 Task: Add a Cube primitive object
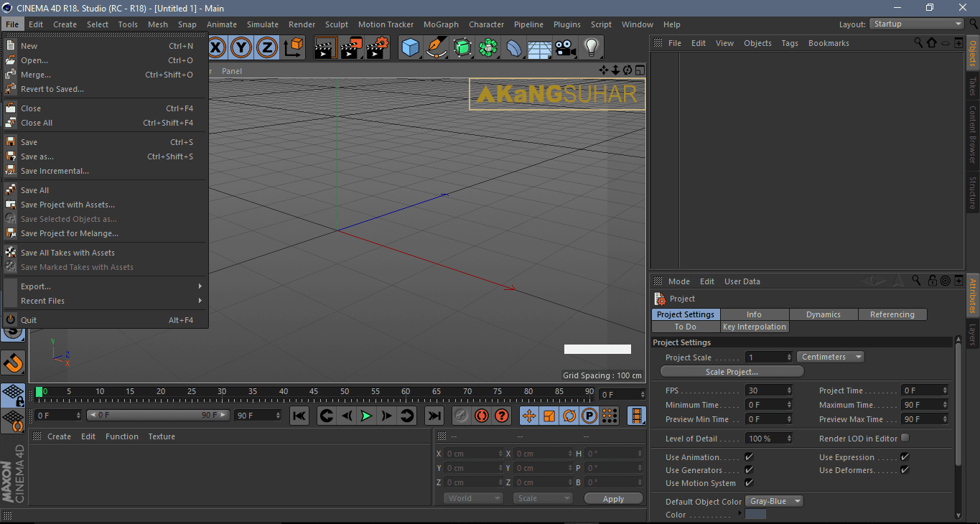[410, 48]
